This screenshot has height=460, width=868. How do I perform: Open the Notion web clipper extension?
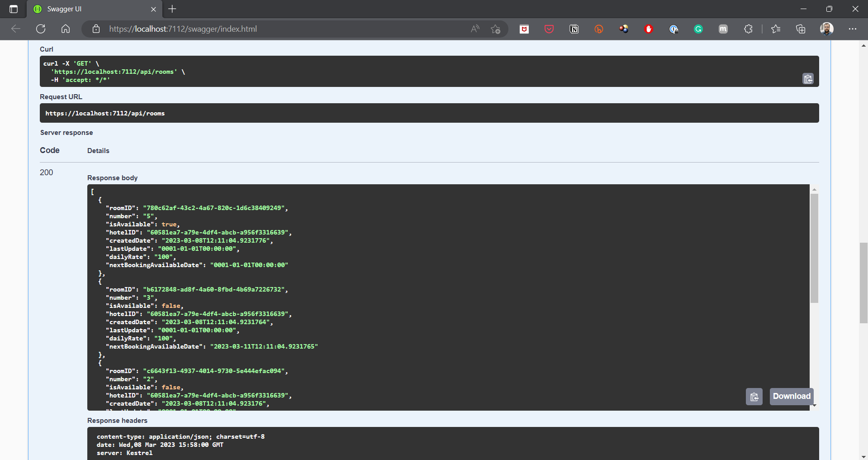574,29
